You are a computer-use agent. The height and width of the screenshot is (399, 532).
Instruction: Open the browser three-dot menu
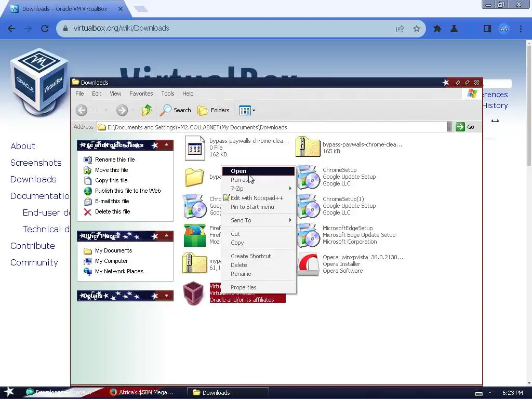[521, 29]
